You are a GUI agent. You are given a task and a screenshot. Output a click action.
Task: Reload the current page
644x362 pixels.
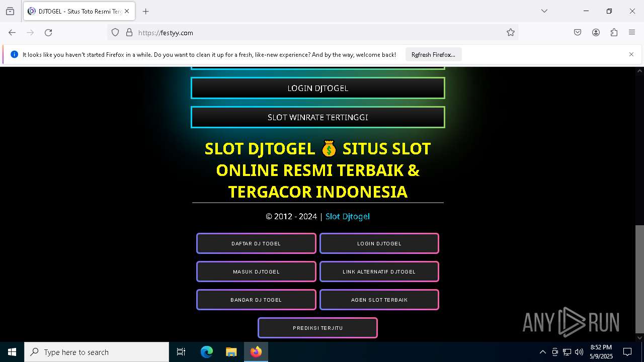click(48, 33)
